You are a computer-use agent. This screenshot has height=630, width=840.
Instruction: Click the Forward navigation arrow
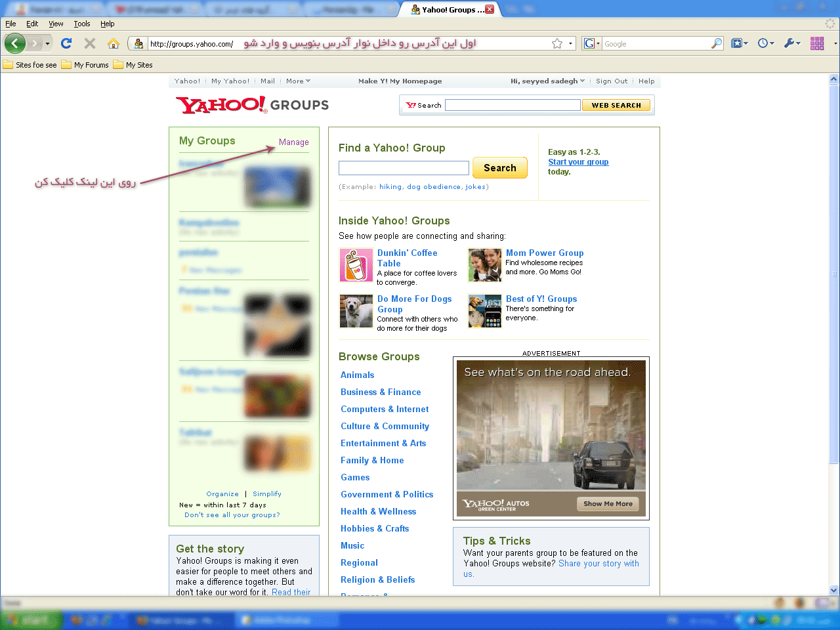tap(35, 43)
